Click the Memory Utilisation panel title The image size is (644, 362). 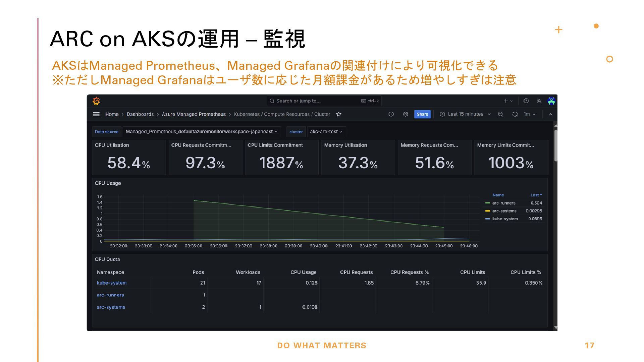pos(345,145)
